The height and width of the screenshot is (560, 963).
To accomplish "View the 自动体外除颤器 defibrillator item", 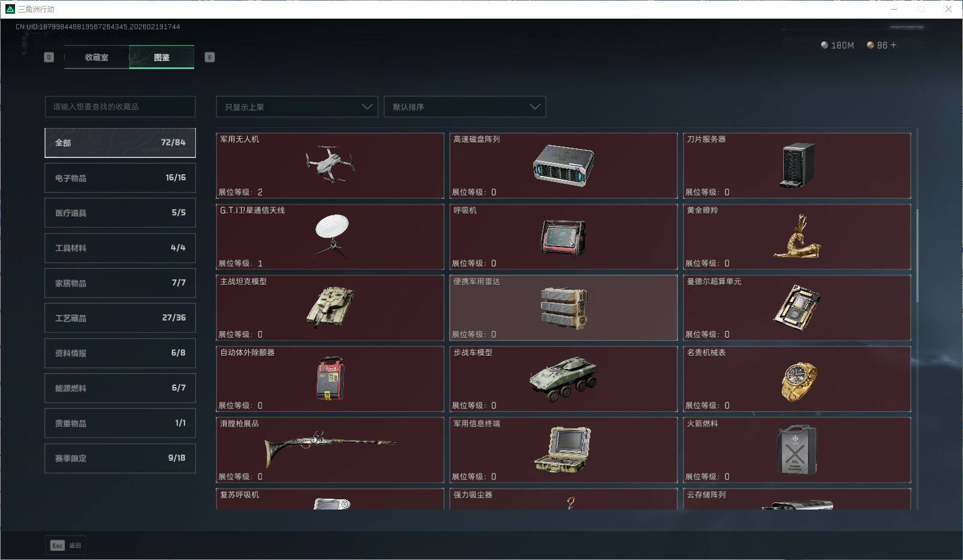I will pyautogui.click(x=329, y=379).
